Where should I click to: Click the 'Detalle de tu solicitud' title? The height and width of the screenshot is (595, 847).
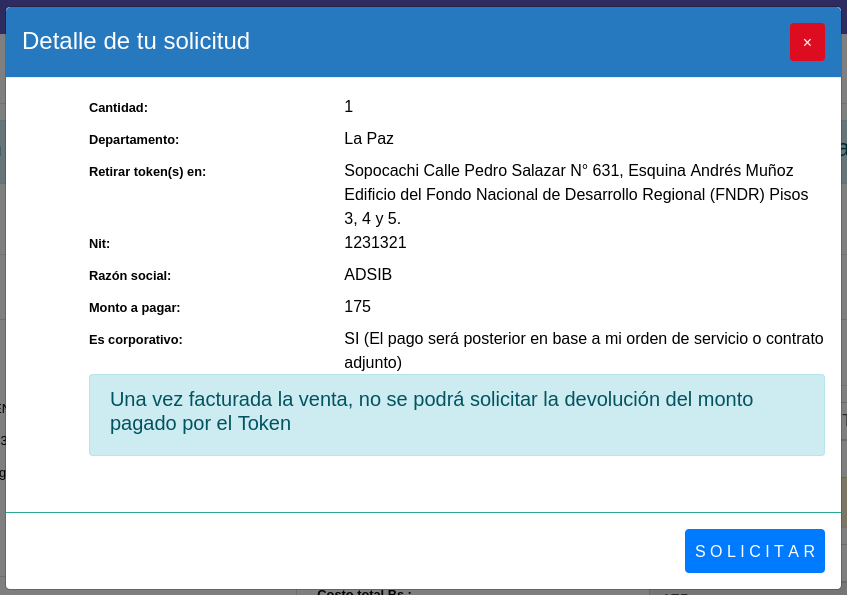pos(136,41)
